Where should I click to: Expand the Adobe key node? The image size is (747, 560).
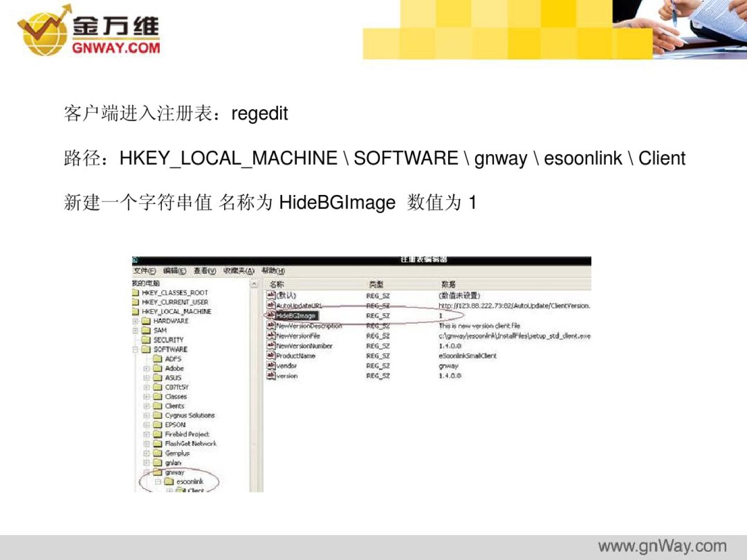click(x=146, y=369)
